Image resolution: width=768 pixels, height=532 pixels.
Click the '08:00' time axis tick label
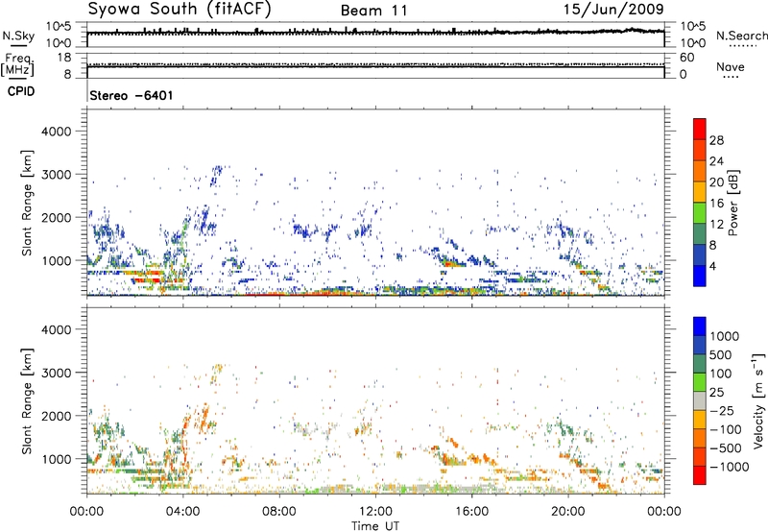(x=279, y=512)
